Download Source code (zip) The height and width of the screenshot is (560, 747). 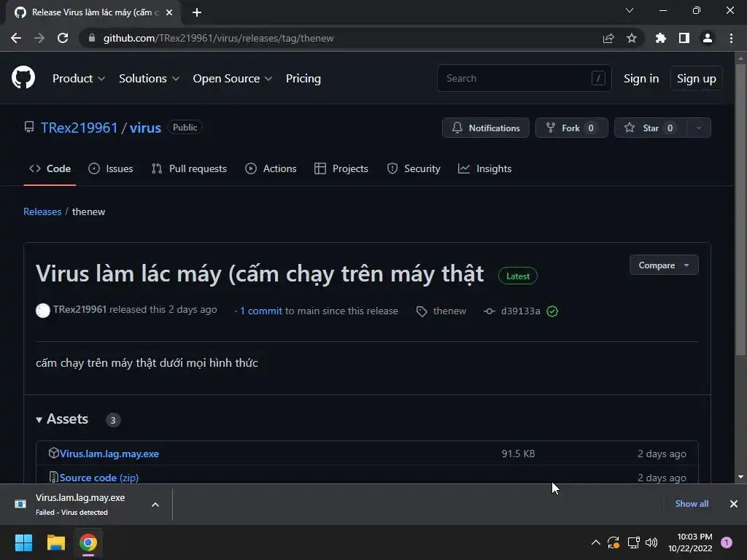point(99,478)
